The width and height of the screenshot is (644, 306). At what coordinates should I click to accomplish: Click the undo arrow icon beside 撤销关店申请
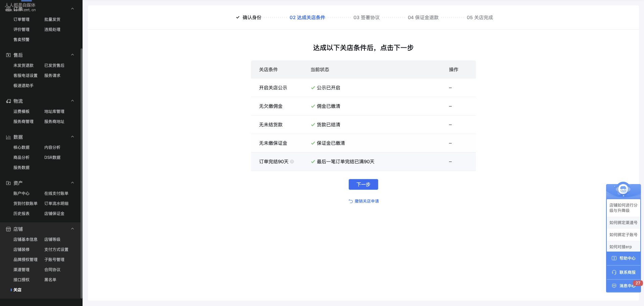[351, 201]
